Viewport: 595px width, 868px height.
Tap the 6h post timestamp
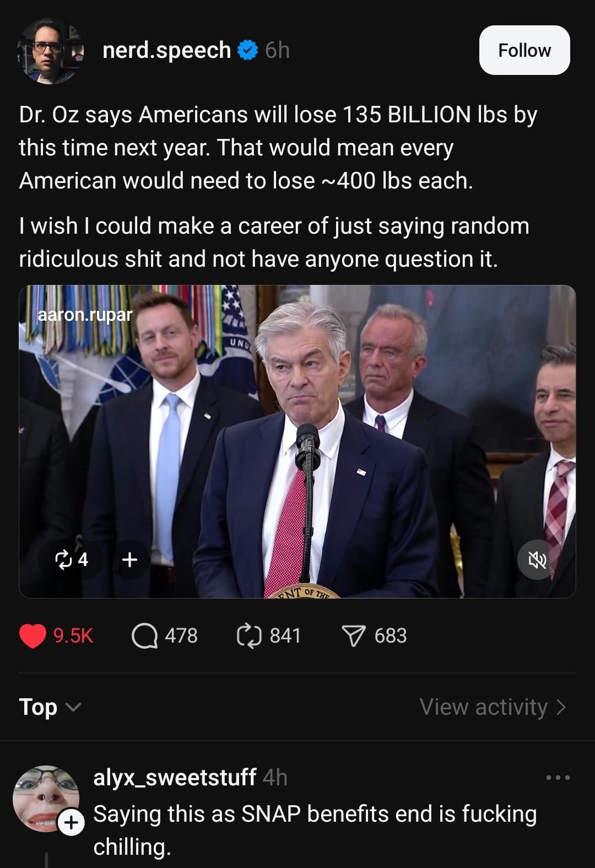277,50
